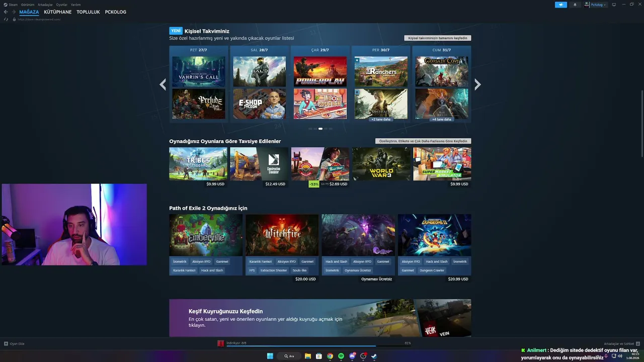Click the download progress bar

click(x=318, y=346)
